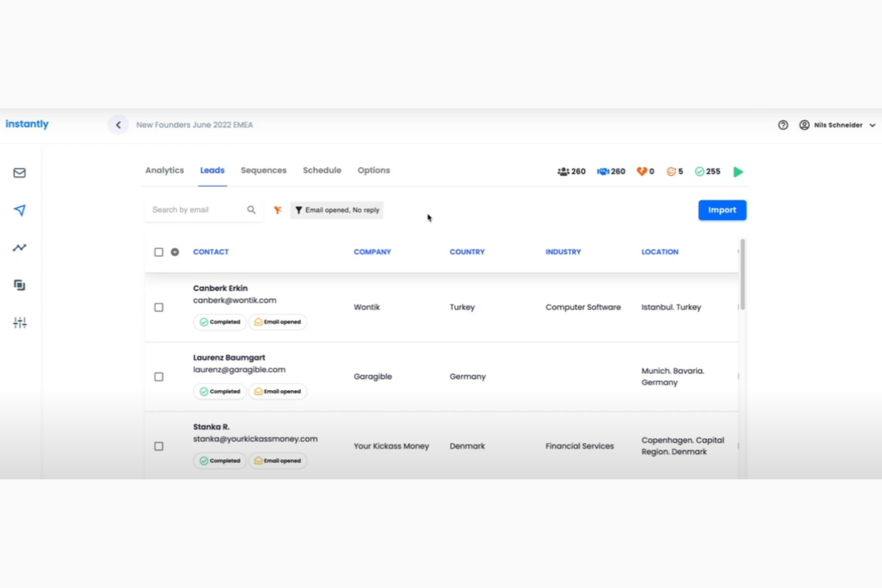The width and height of the screenshot is (882, 588).
Task: Go back using the left chevron button
Action: [118, 125]
